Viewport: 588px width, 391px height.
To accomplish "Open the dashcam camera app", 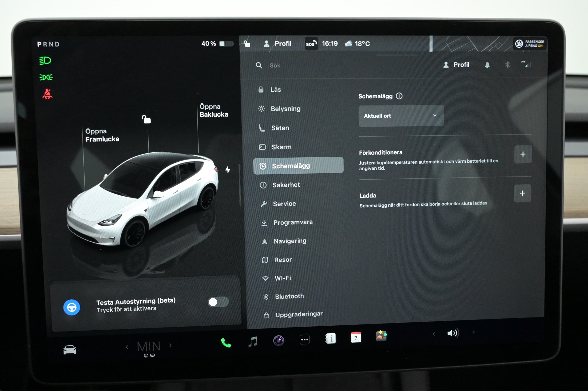I will tap(278, 340).
